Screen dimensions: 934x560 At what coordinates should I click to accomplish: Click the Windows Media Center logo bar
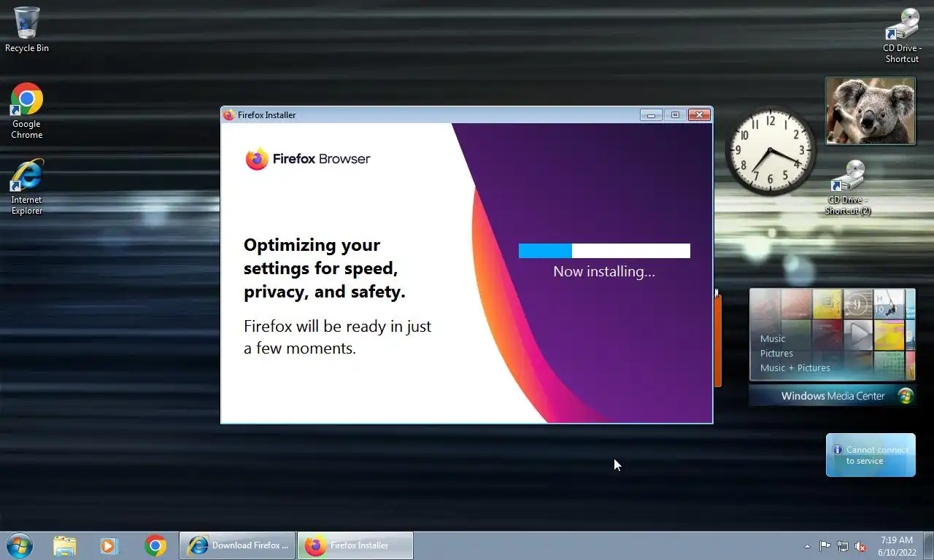(832, 396)
